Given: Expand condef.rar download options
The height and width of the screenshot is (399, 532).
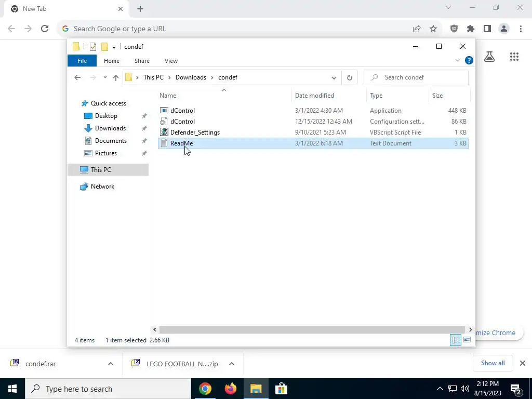Looking at the screenshot, I should (x=111, y=364).
